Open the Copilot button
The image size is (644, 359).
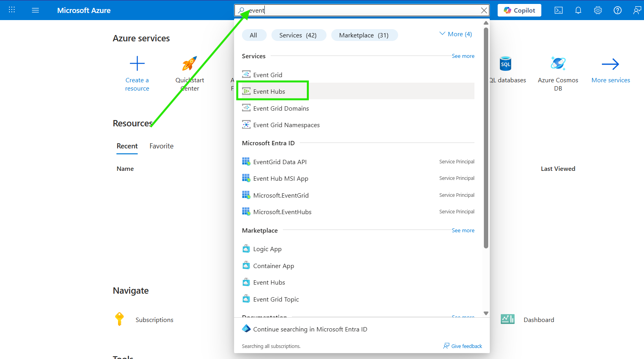point(519,10)
